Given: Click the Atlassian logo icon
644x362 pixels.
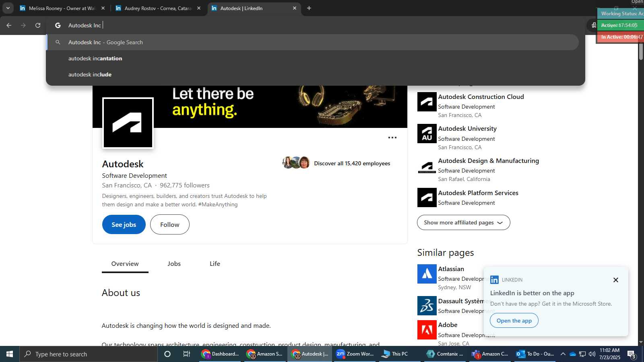Looking at the screenshot, I should (x=427, y=274).
